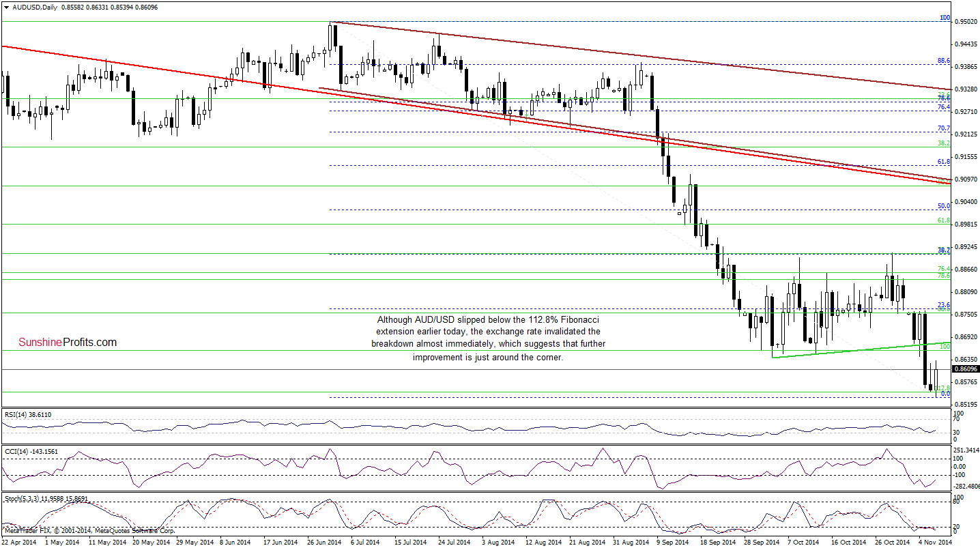Click the 29 May 2014 date label

coord(193,542)
